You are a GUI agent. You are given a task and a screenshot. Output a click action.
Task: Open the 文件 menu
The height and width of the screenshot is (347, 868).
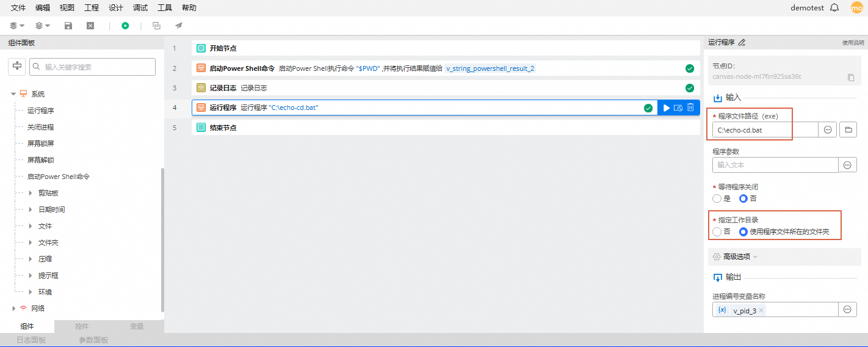pyautogui.click(x=18, y=8)
